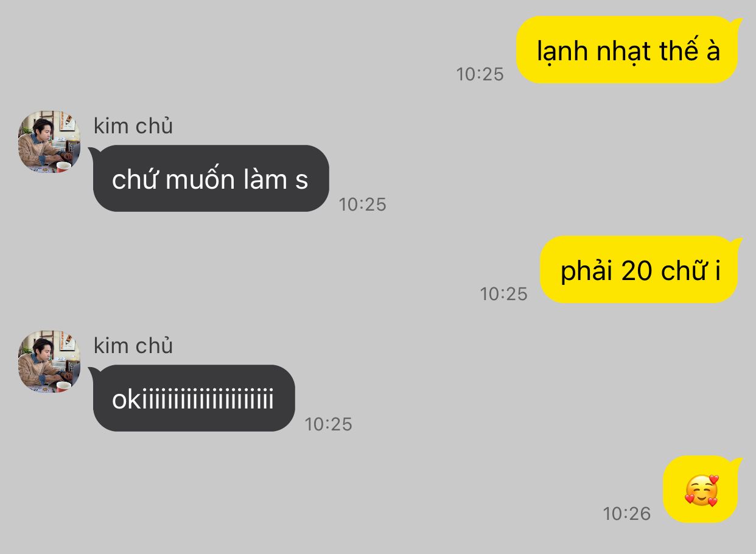Click the 10:26 timestamp beside the emoji message
The width and height of the screenshot is (756, 554).
click(627, 514)
